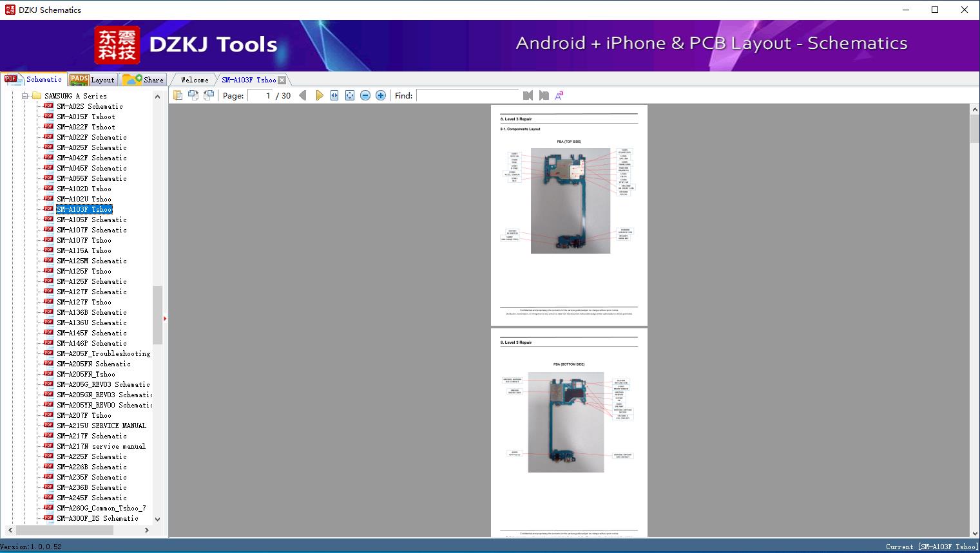
Task: Open SM-A207F Tshoo file
Action: (x=84, y=415)
